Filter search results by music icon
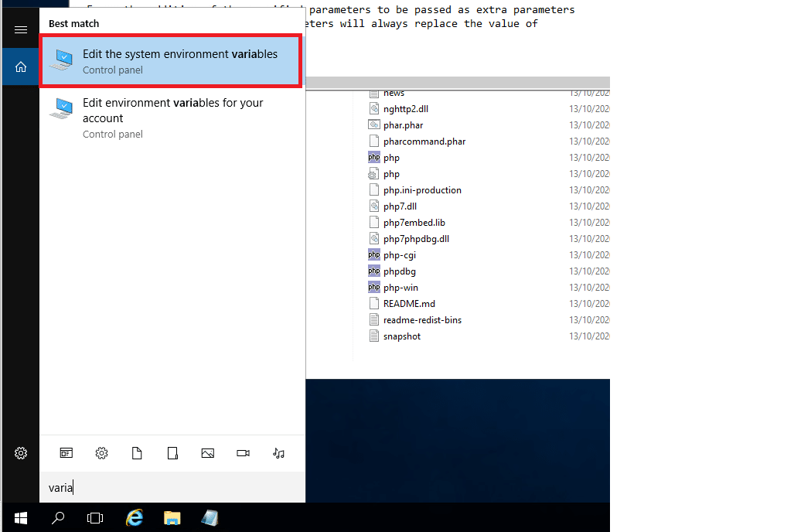Screen dimensions: 794x532 [x=278, y=453]
